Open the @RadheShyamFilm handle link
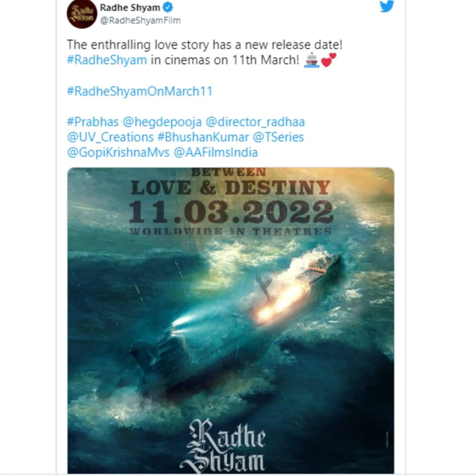476x476 pixels. [140, 20]
